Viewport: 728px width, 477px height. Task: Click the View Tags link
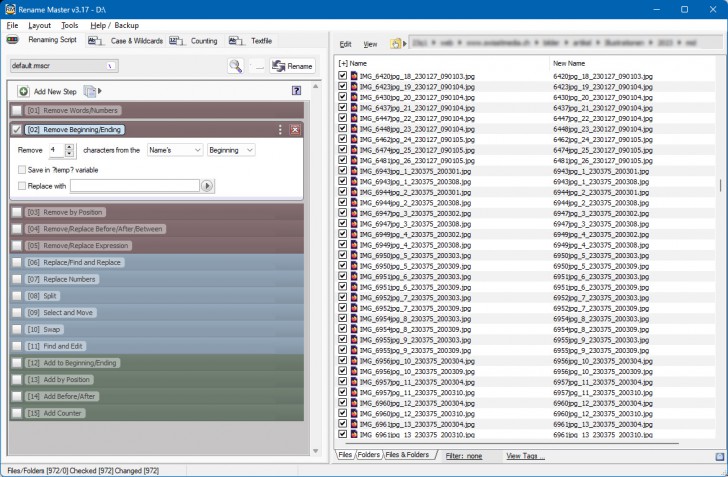526,456
